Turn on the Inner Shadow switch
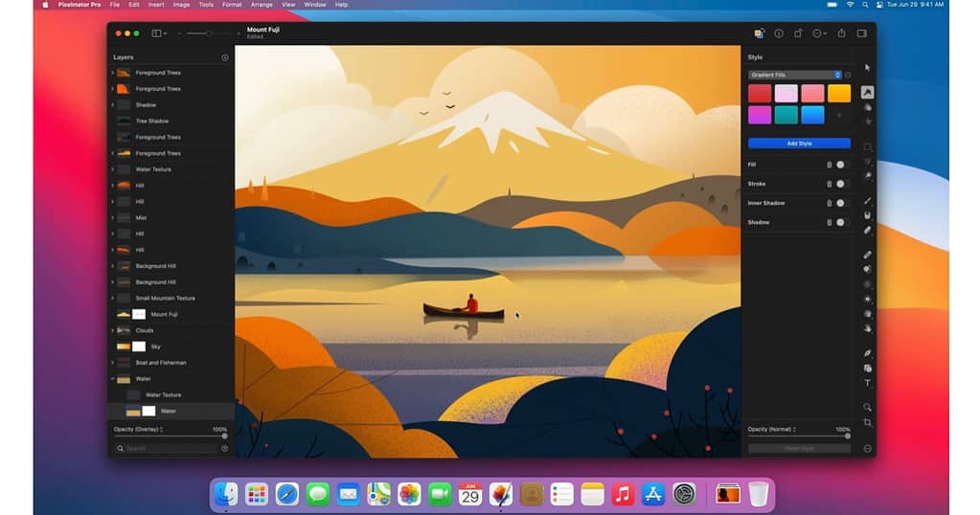 (842, 203)
